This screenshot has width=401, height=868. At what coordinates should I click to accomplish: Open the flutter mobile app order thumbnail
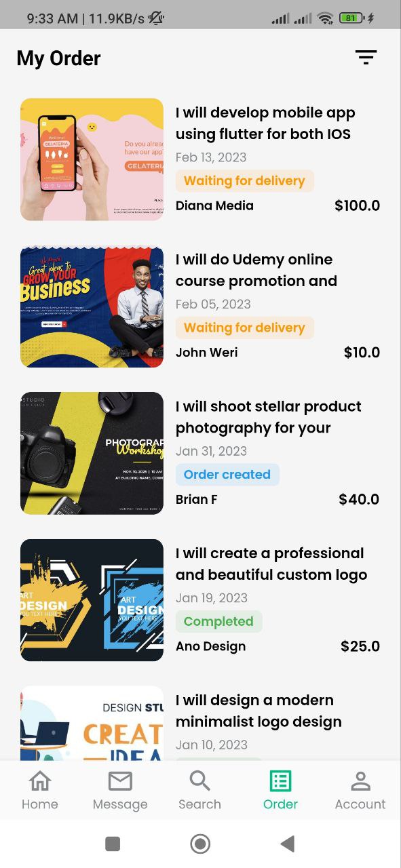click(92, 159)
